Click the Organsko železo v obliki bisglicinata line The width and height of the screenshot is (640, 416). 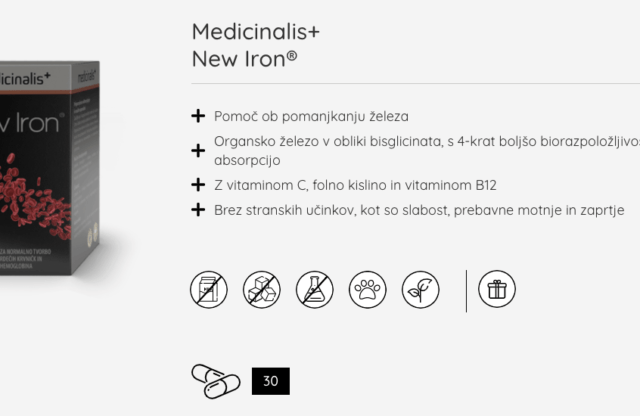(427, 151)
